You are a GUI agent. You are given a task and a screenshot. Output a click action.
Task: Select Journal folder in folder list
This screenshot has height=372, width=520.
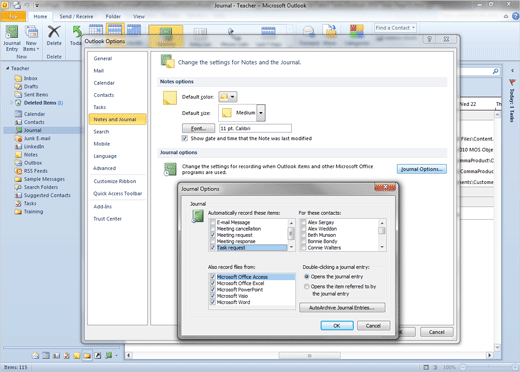(32, 130)
